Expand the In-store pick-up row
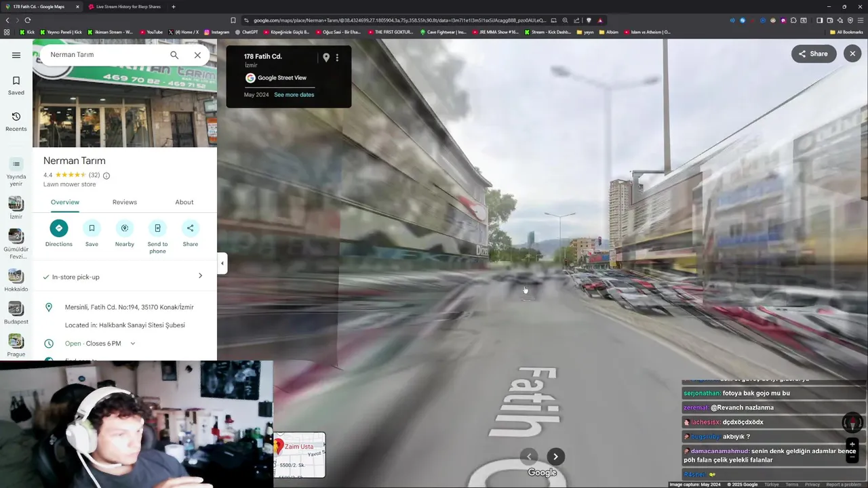 [x=125, y=277]
